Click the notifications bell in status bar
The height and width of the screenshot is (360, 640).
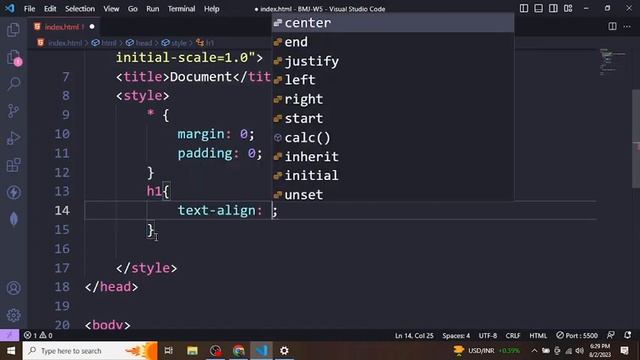pyautogui.click(x=627, y=335)
